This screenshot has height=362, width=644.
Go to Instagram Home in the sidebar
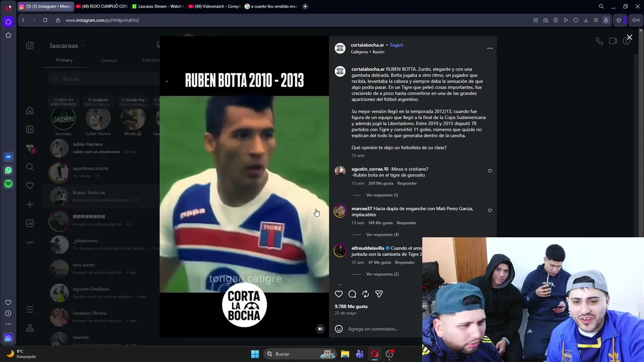coord(30,111)
